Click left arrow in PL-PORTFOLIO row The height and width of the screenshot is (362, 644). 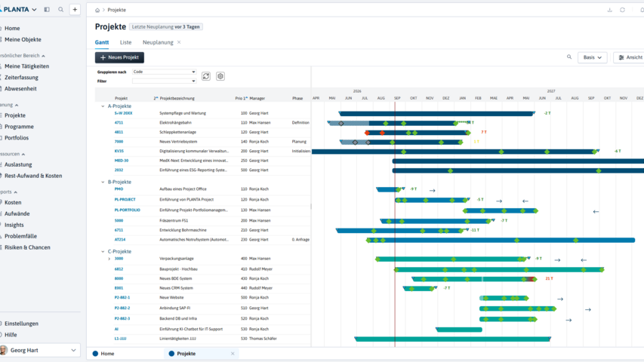pyautogui.click(x=596, y=212)
